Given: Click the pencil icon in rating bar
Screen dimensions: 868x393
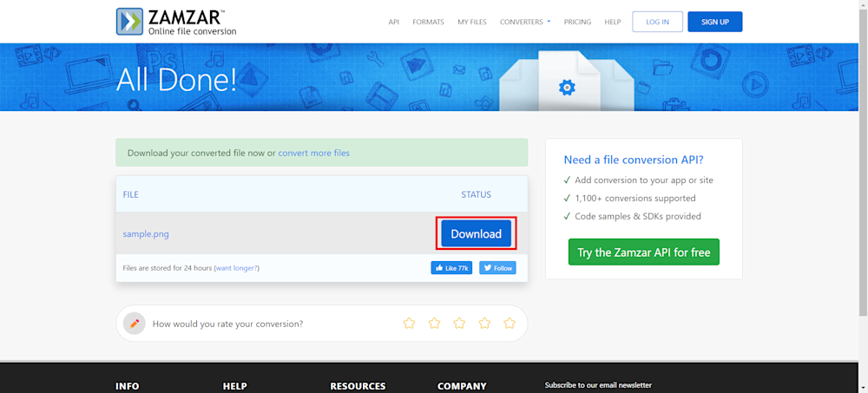Looking at the screenshot, I should coord(134,324).
